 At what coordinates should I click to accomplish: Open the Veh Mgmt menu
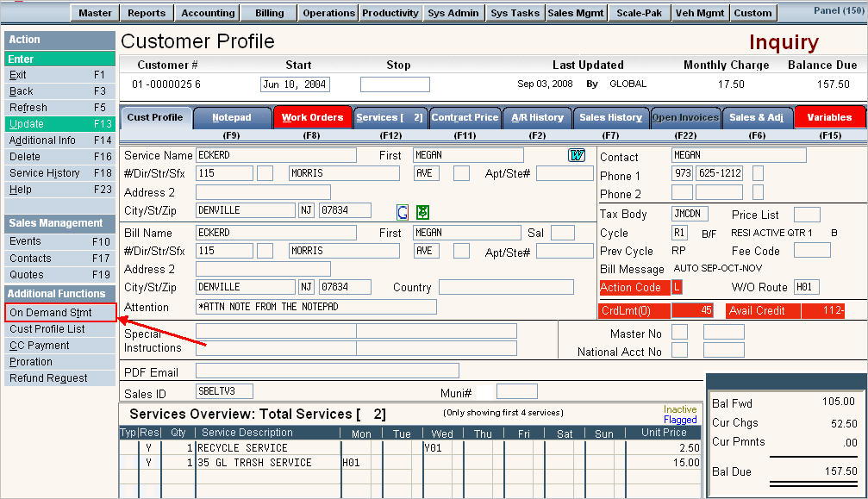[700, 13]
